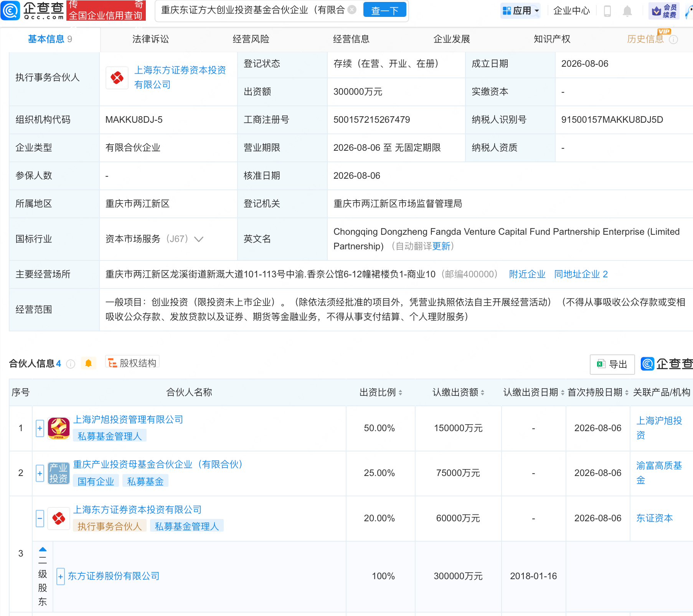Click the executive partner company logo

click(117, 77)
